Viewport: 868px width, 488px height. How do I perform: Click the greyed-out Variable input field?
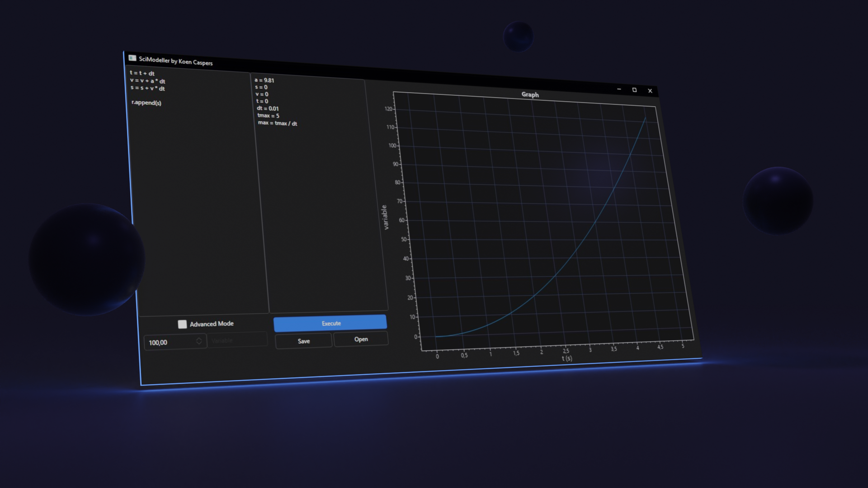(x=237, y=340)
